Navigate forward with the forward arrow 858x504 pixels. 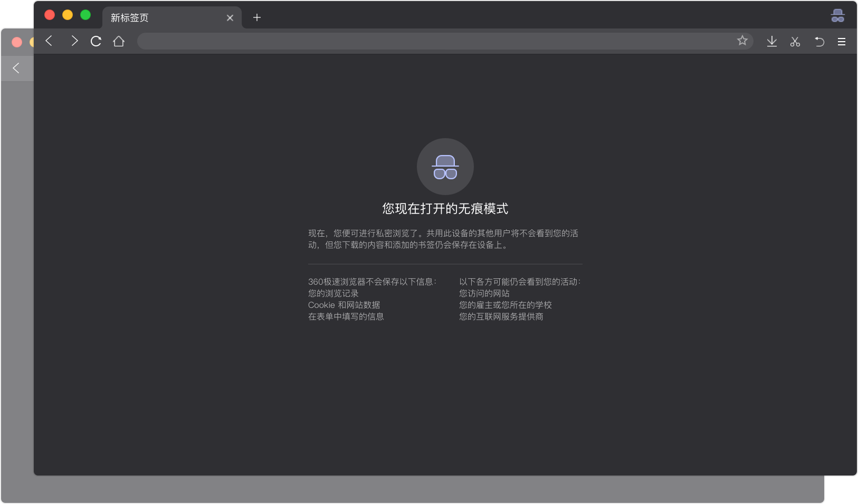click(x=74, y=41)
